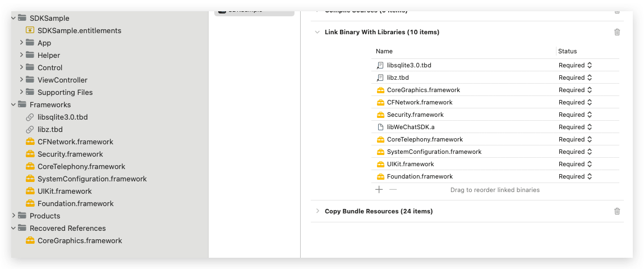The image size is (644, 269).
Task: Select Security.framework row in libraries table
Action: click(x=496, y=115)
